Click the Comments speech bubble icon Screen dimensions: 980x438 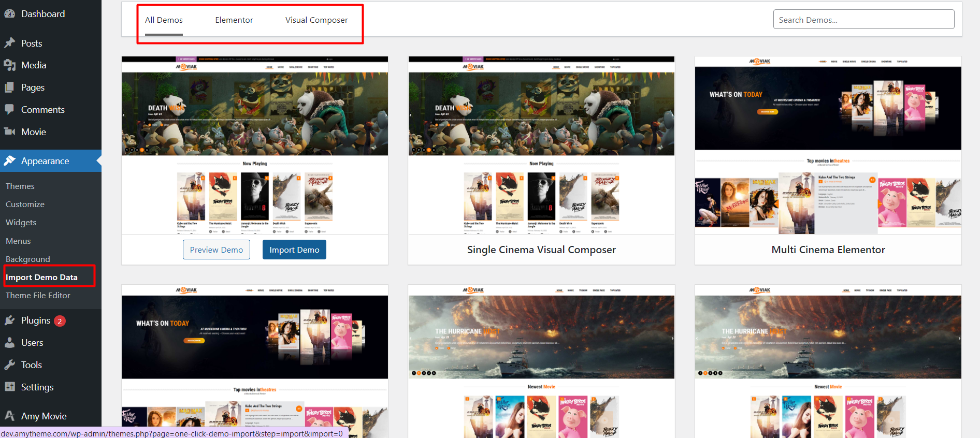click(9, 110)
